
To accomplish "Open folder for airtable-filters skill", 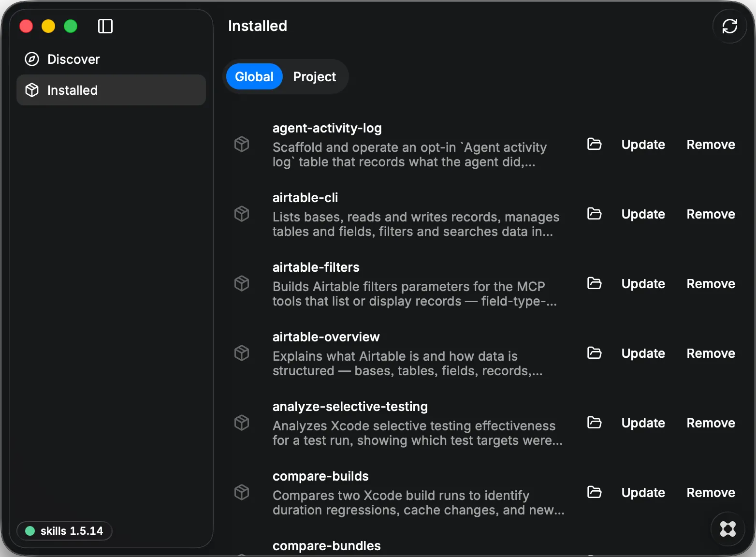I will 594,283.
